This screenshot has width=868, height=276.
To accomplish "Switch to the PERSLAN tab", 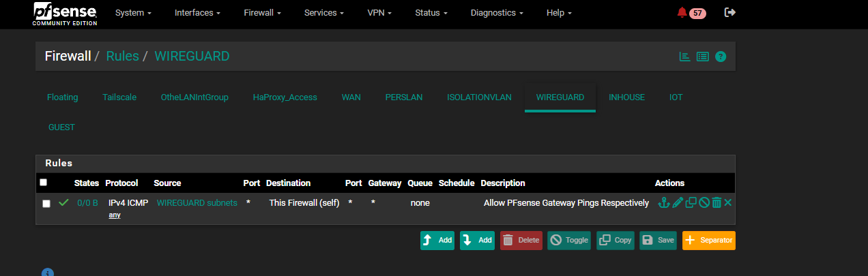I will [404, 97].
